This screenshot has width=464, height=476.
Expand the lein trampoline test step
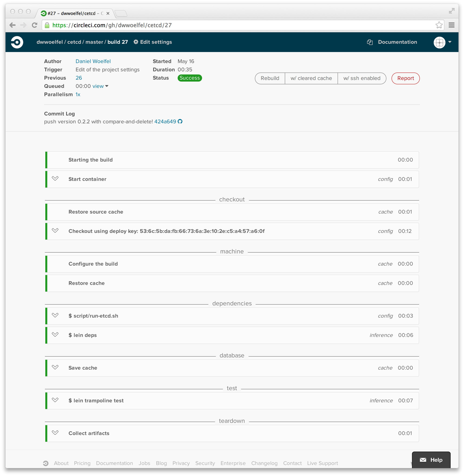coord(55,400)
